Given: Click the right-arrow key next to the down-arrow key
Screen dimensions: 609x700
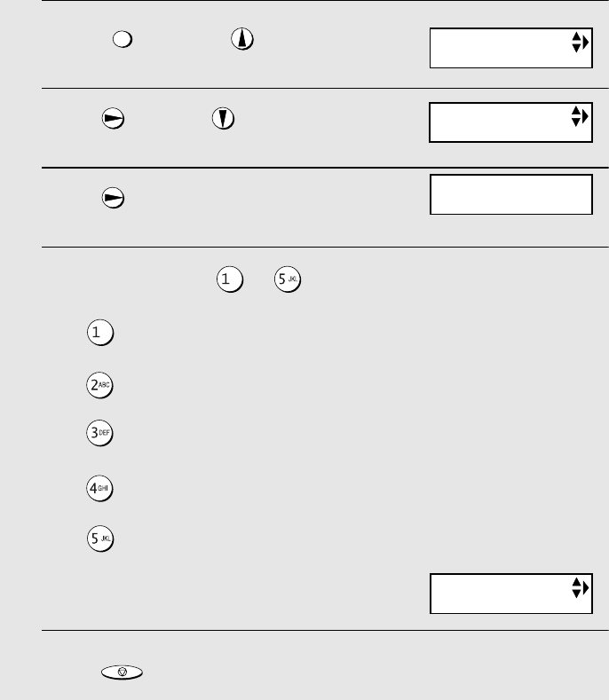Looking at the screenshot, I should click(x=113, y=119).
